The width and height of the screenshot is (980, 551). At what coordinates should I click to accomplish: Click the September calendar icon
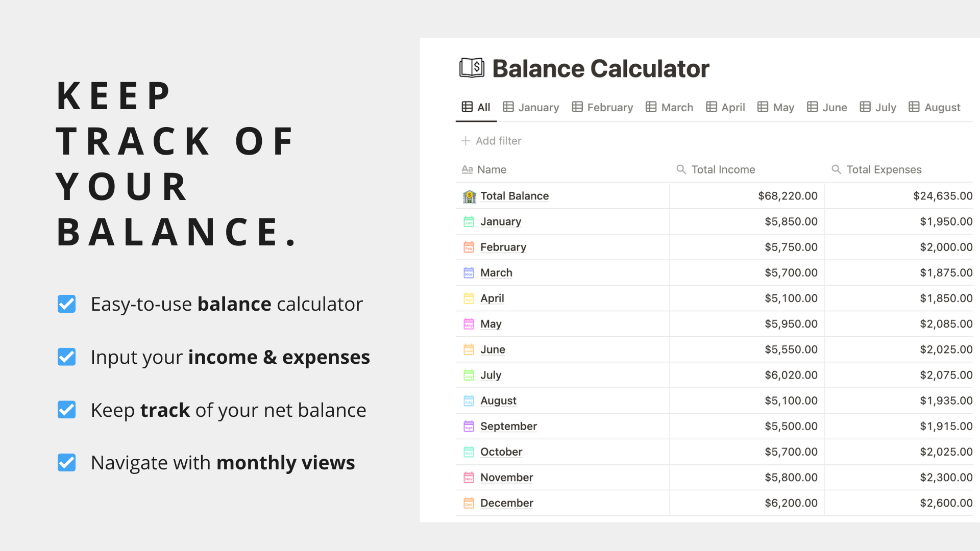tap(469, 426)
